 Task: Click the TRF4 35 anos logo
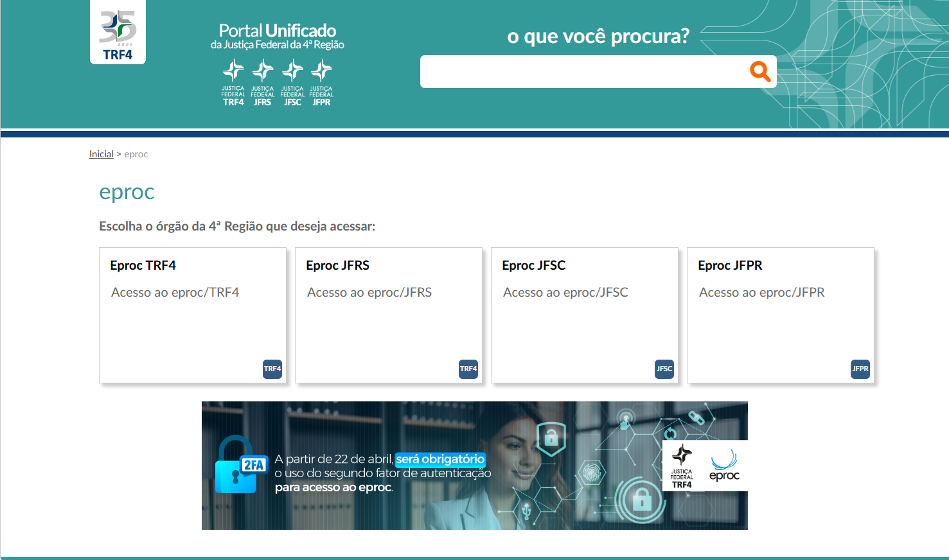[x=118, y=33]
